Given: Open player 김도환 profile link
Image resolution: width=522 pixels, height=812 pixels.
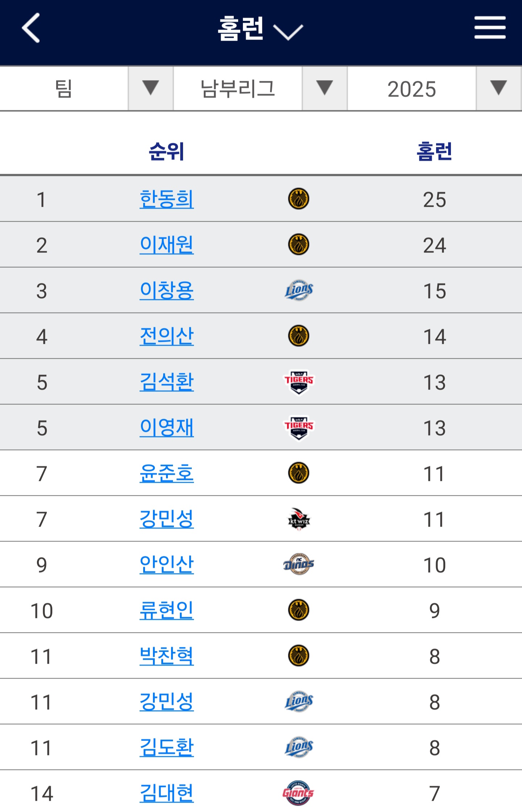Looking at the screenshot, I should click(x=167, y=747).
